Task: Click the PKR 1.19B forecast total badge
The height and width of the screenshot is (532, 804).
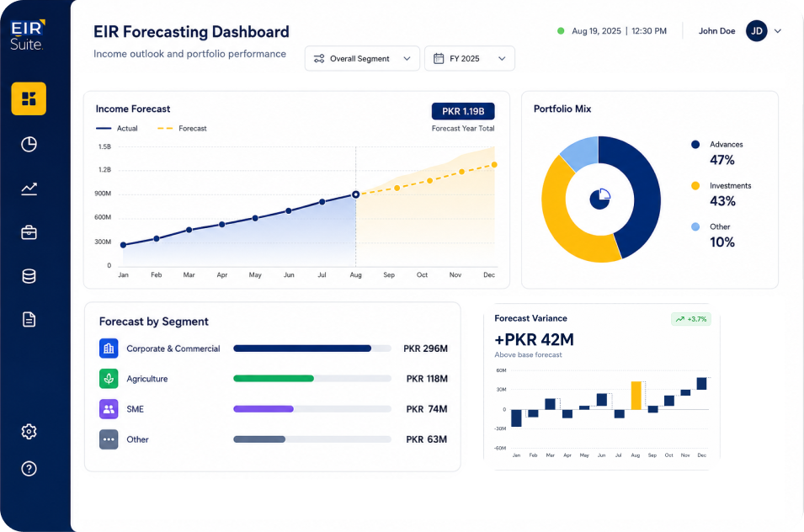Action: click(x=463, y=111)
